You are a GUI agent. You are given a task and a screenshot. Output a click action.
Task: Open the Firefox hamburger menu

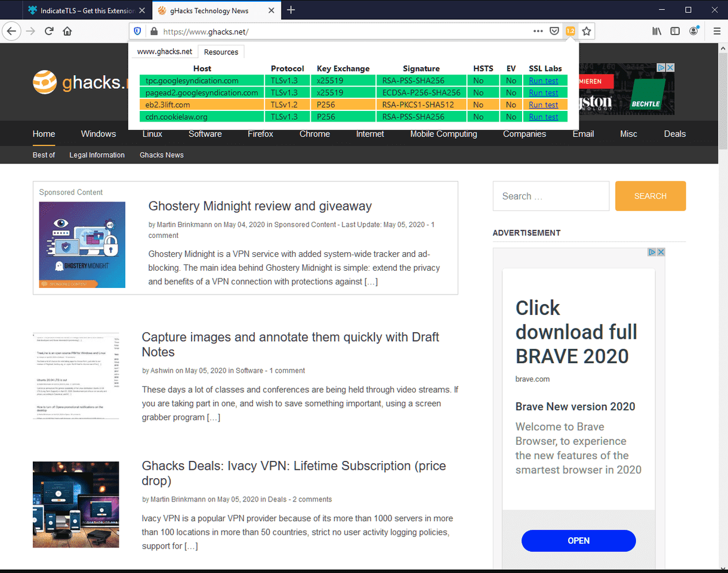pos(717,31)
